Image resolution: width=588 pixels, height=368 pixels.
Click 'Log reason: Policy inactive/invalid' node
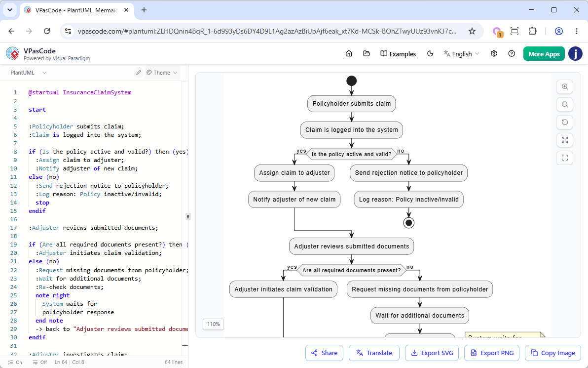click(409, 200)
